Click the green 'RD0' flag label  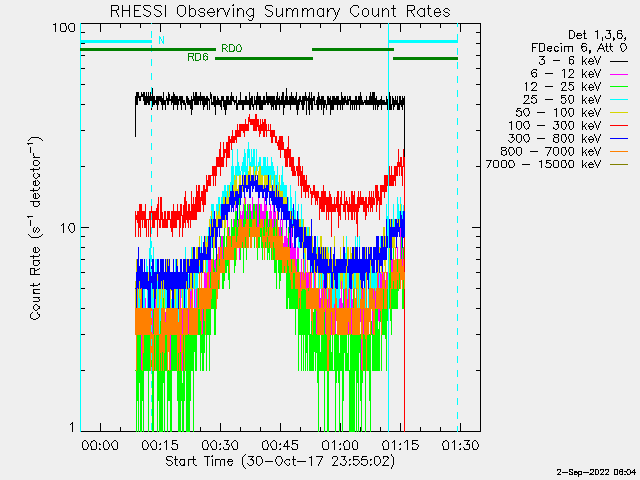tap(231, 49)
